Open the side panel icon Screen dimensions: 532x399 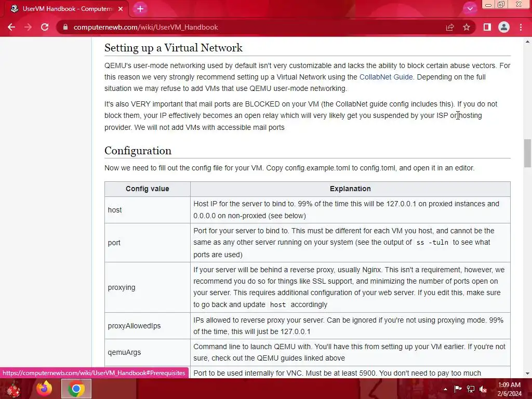pos(487,27)
